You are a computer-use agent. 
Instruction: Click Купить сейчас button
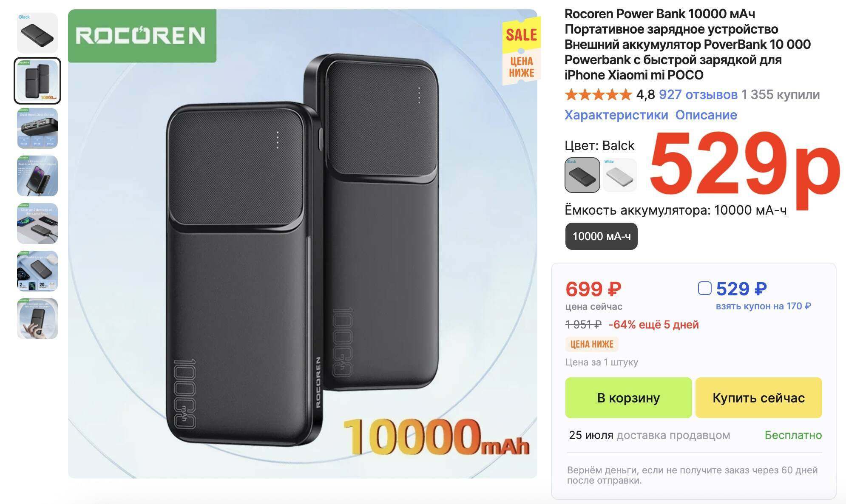click(758, 398)
